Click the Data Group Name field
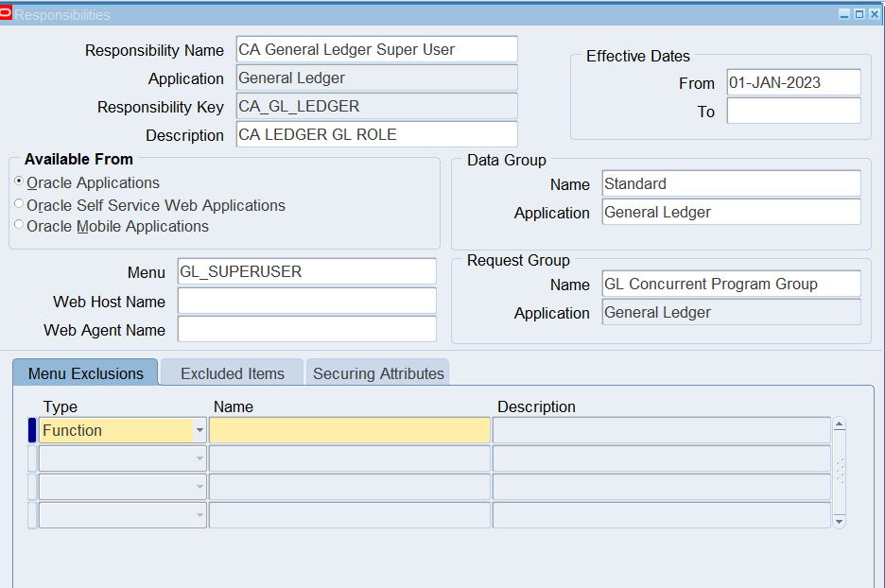Image resolution: width=885 pixels, height=588 pixels. tap(732, 184)
